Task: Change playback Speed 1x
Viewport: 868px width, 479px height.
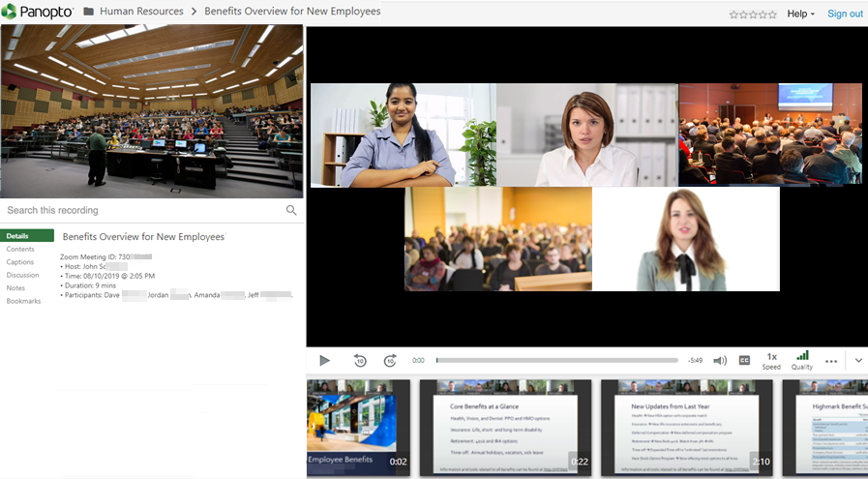Action: pos(771,361)
